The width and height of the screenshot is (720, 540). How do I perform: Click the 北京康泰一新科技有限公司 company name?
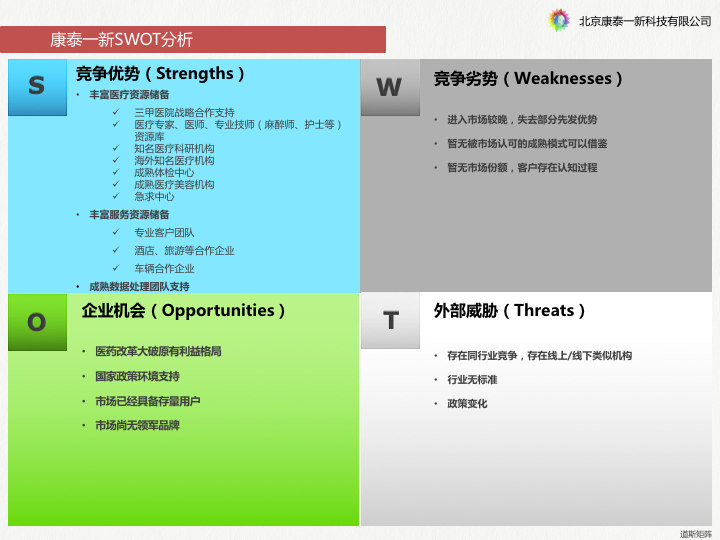pyautogui.click(x=645, y=21)
